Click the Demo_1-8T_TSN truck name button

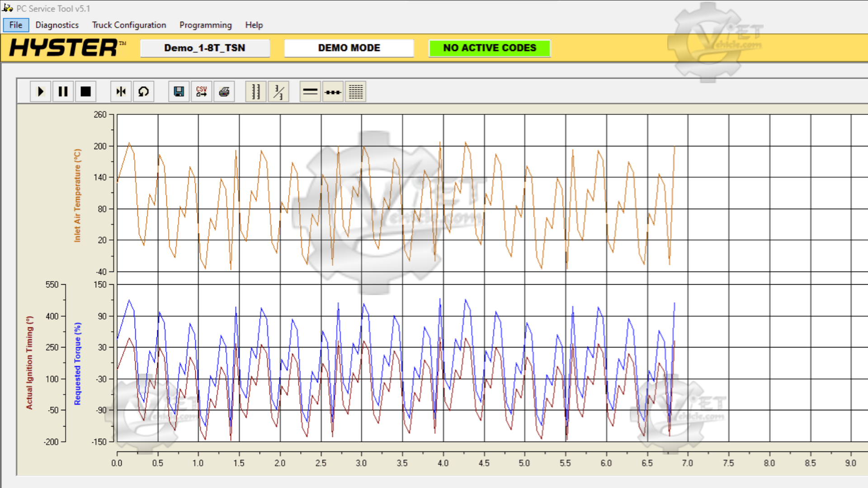(205, 48)
